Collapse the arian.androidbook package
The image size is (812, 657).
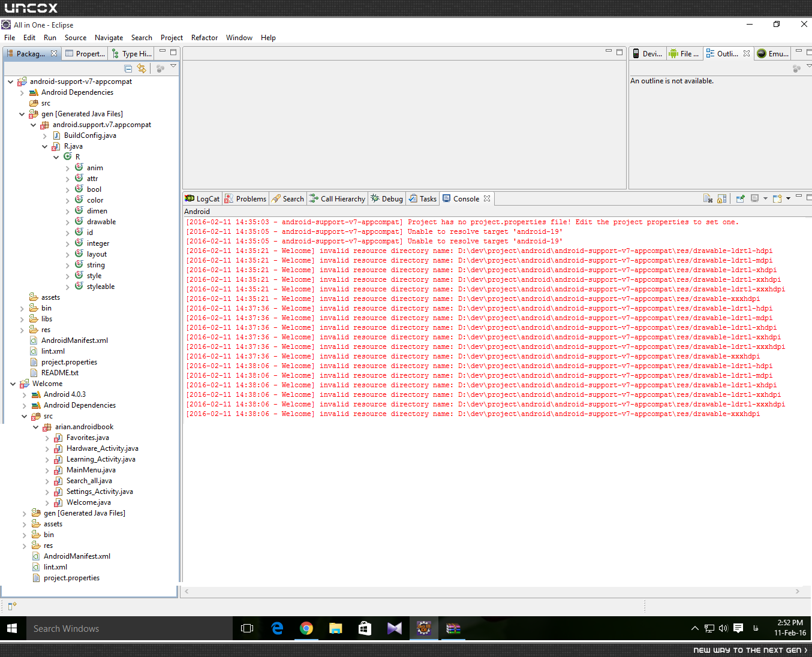coord(36,427)
